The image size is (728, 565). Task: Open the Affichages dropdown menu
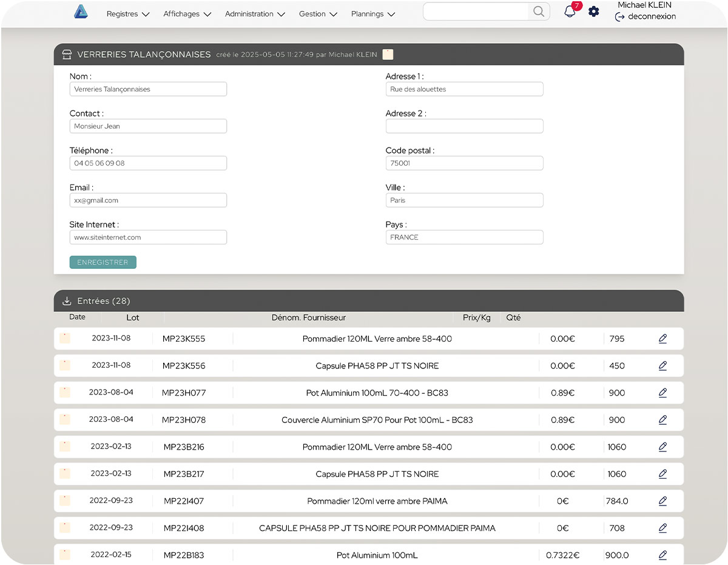pyautogui.click(x=187, y=14)
